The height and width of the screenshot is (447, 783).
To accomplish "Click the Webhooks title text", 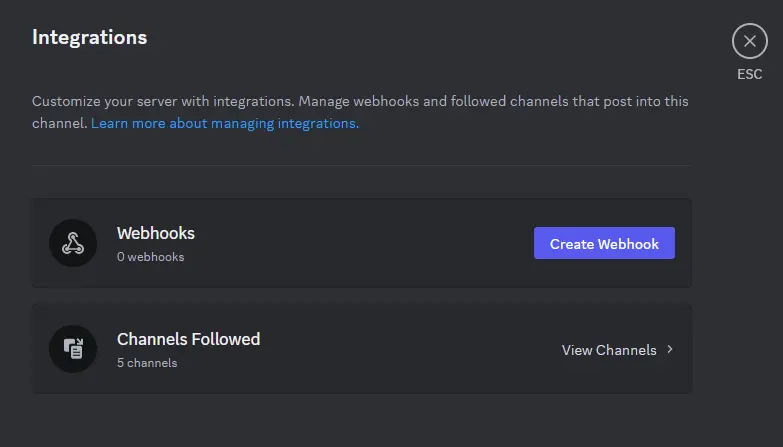I will click(x=156, y=233).
